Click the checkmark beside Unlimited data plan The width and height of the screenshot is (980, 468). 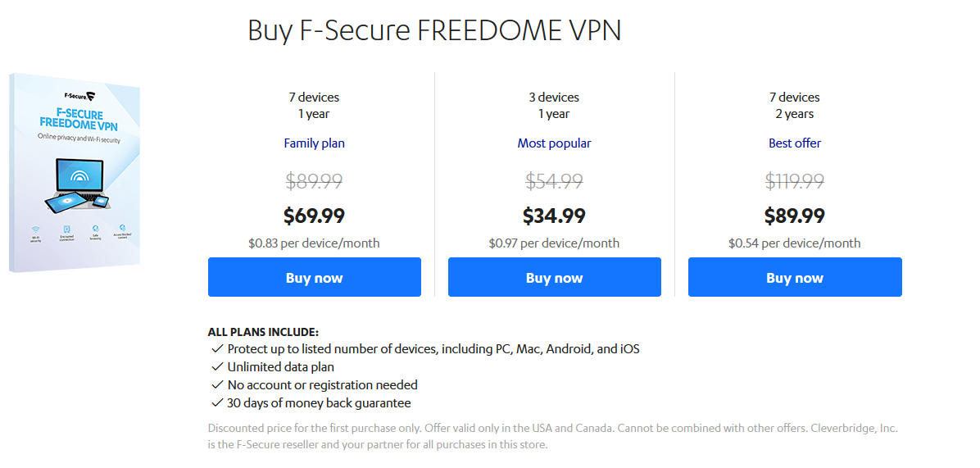(217, 366)
